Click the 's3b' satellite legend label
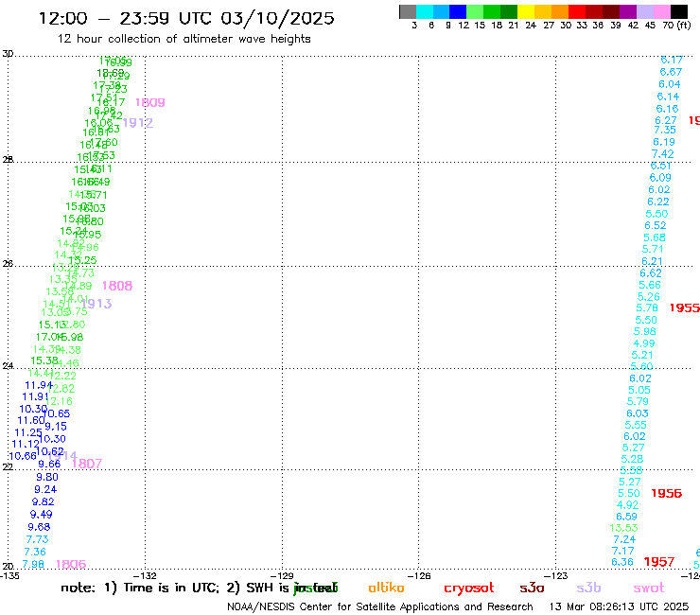Viewport: 700px width, 615px height. click(588, 588)
